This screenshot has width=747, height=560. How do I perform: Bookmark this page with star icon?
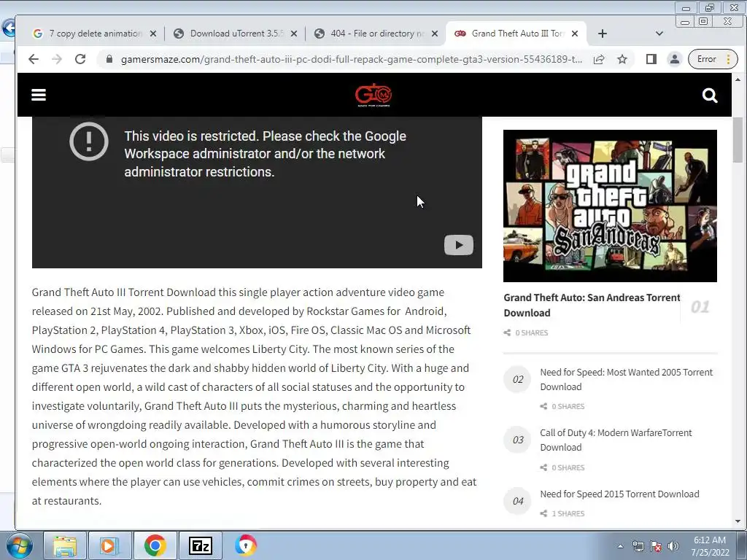pyautogui.click(x=622, y=59)
